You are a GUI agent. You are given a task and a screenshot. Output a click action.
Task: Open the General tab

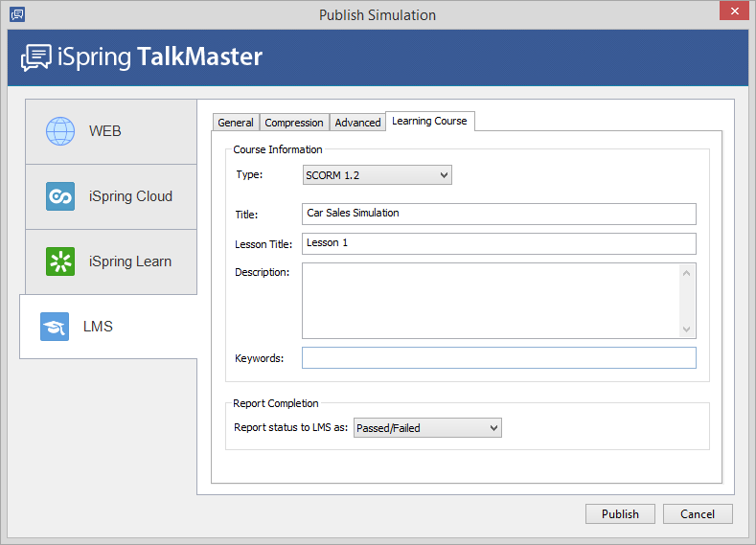tap(236, 123)
